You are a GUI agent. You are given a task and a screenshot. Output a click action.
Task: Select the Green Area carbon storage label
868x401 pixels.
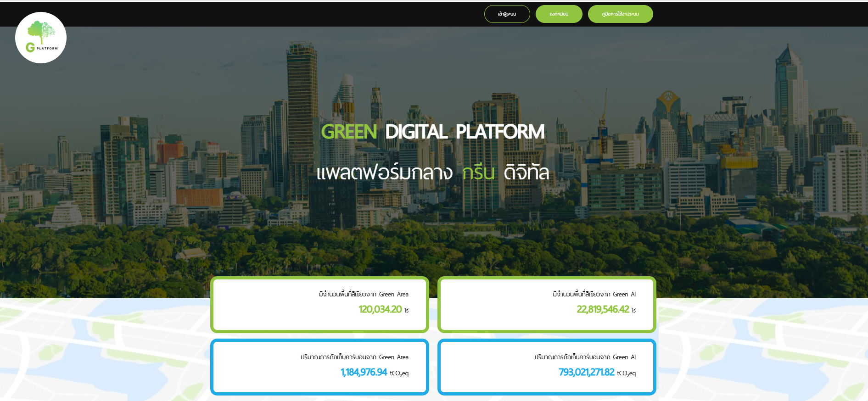[354, 357]
